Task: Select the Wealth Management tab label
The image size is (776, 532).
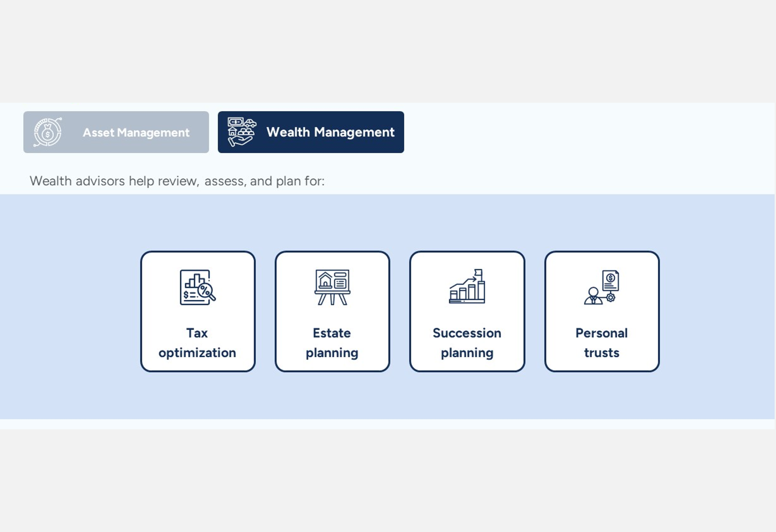Action: (x=330, y=132)
